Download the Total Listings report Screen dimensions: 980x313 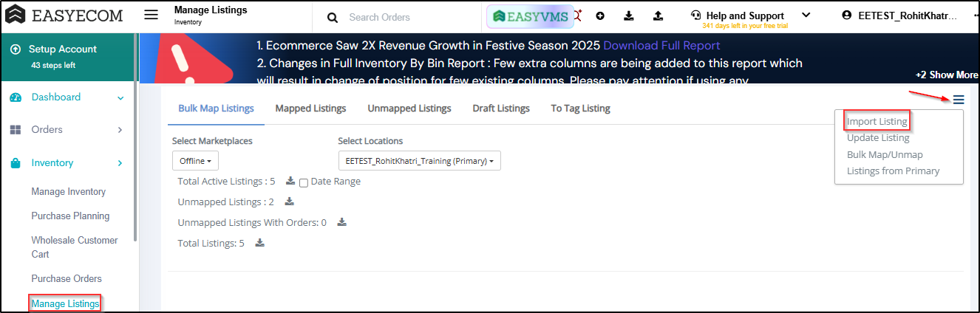click(x=259, y=243)
